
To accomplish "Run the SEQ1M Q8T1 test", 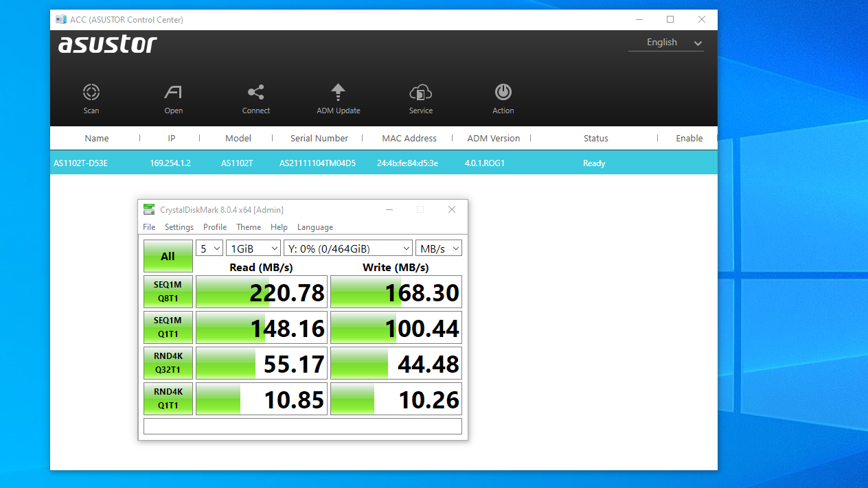I will (168, 292).
